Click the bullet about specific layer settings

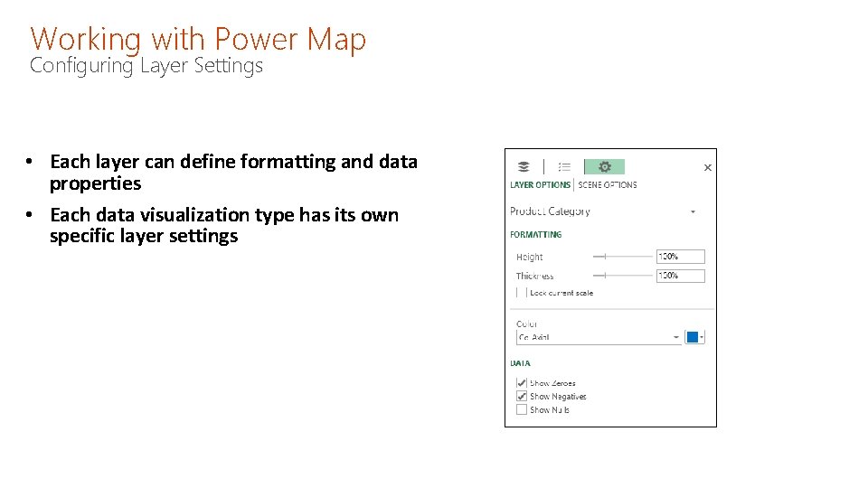pyautogui.click(x=223, y=225)
